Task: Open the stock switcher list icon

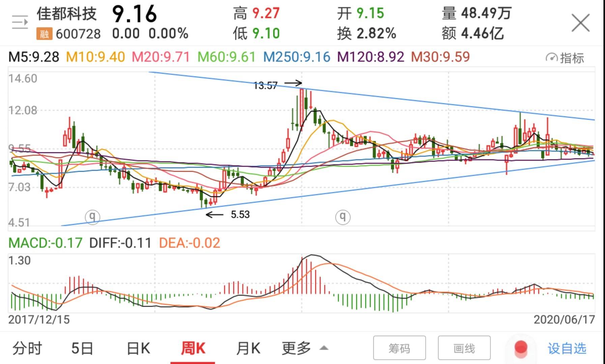Action: click(20, 21)
